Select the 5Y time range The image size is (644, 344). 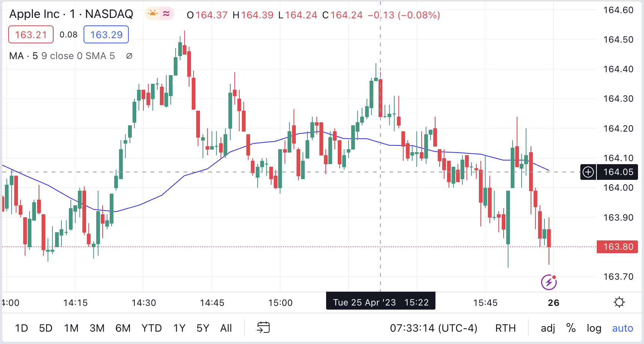pyautogui.click(x=203, y=328)
